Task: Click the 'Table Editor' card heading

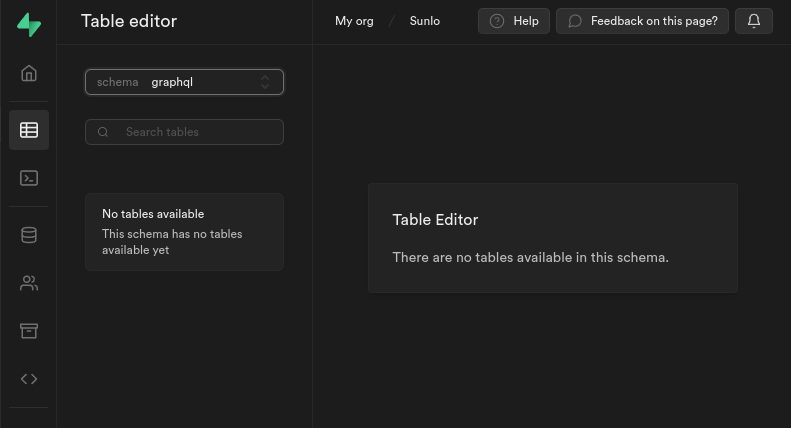Action: click(x=435, y=220)
